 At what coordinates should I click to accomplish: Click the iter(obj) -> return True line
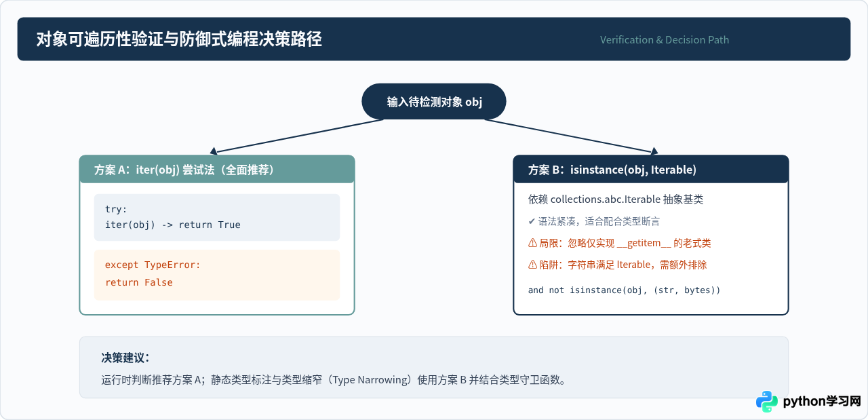173,225
